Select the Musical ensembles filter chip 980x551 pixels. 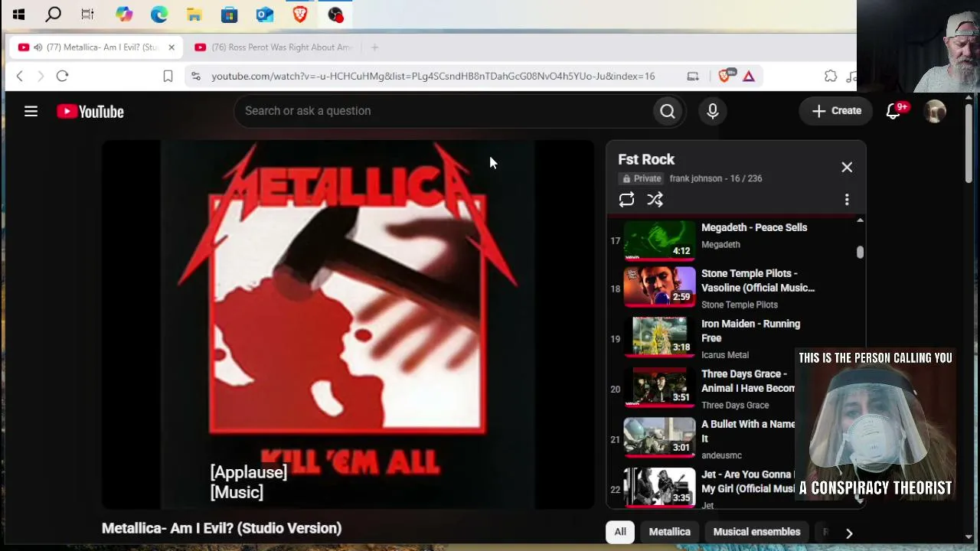[756, 532]
